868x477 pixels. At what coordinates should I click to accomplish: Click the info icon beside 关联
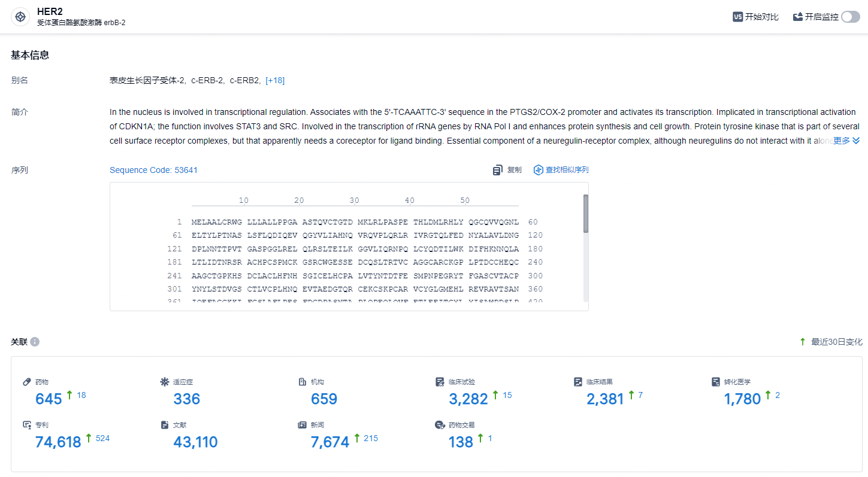coord(35,342)
